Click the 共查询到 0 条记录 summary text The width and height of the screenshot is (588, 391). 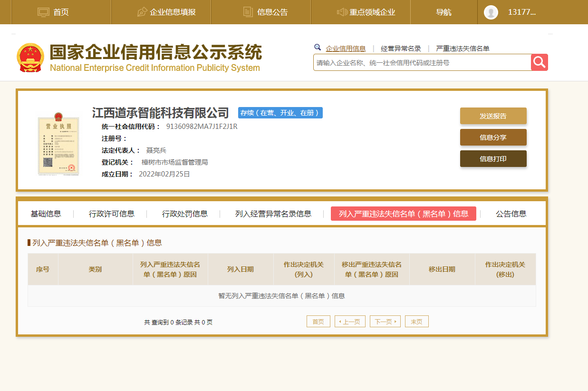(x=178, y=323)
